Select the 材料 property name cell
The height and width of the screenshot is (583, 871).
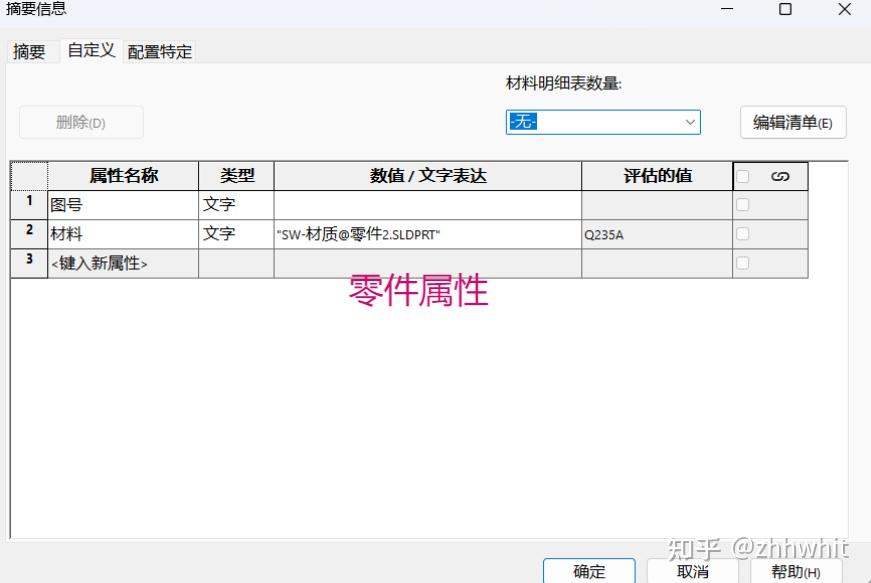click(123, 234)
